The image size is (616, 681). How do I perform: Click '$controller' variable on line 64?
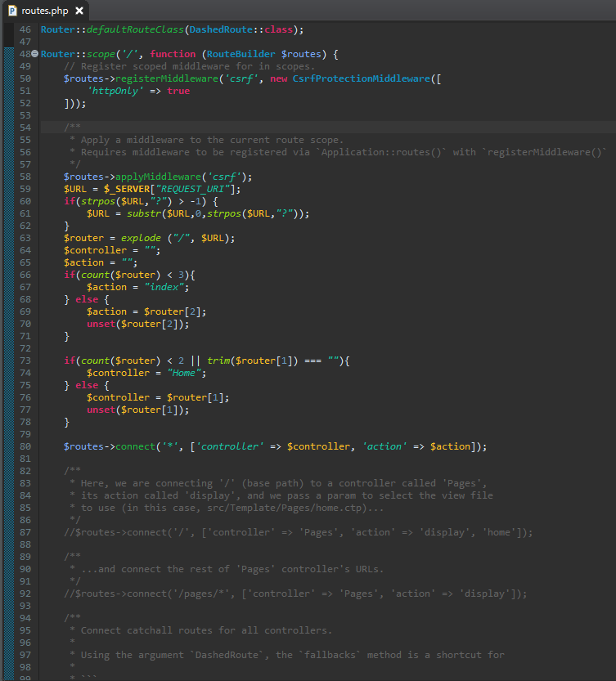95,250
